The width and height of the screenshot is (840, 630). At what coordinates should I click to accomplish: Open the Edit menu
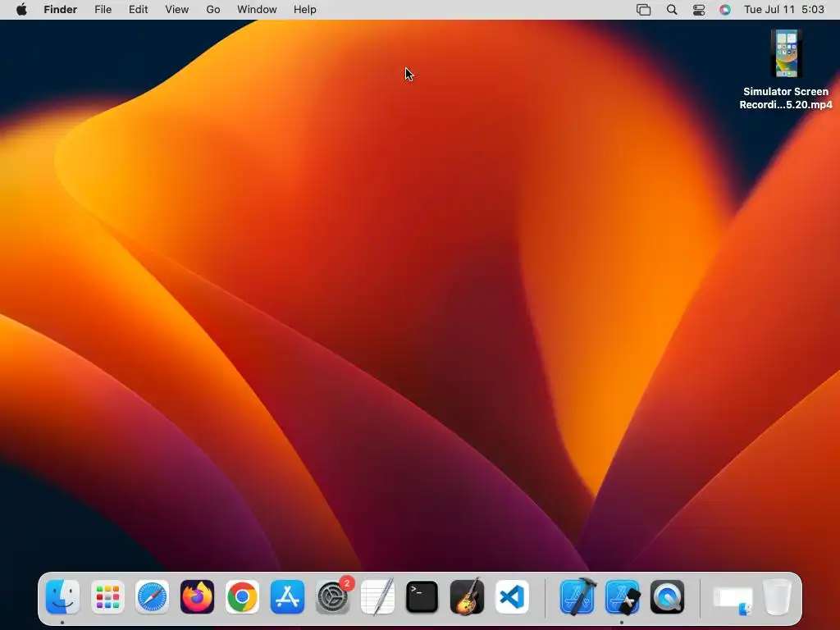[x=138, y=10]
